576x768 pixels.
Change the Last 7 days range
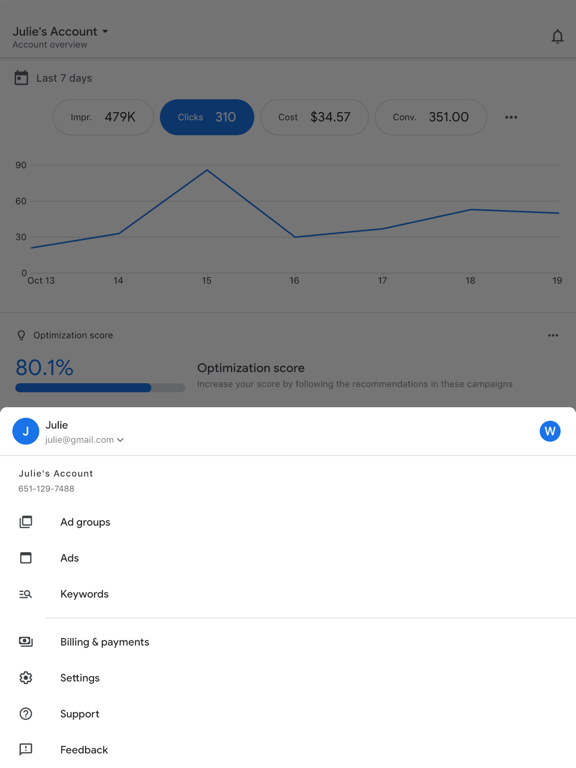(64, 78)
